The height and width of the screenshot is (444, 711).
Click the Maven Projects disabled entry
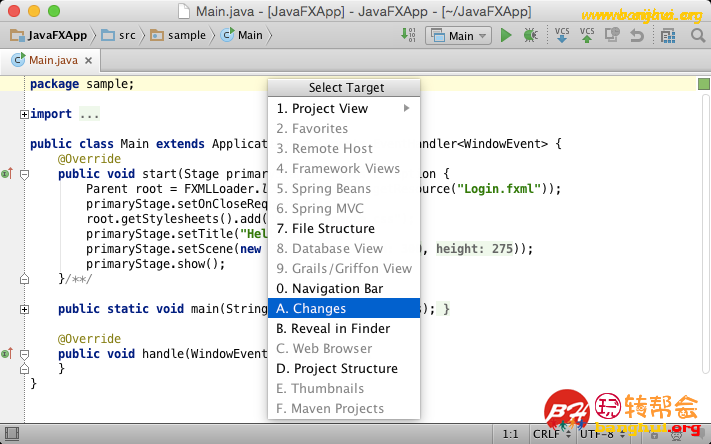pos(344,408)
